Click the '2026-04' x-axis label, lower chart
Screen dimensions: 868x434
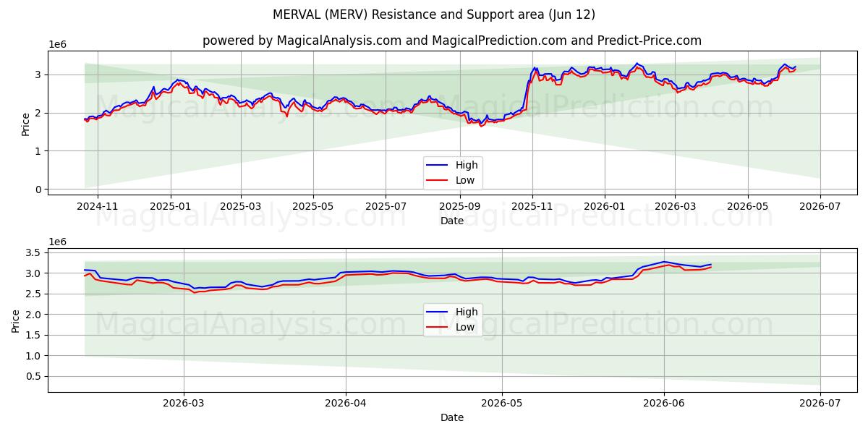(x=346, y=403)
